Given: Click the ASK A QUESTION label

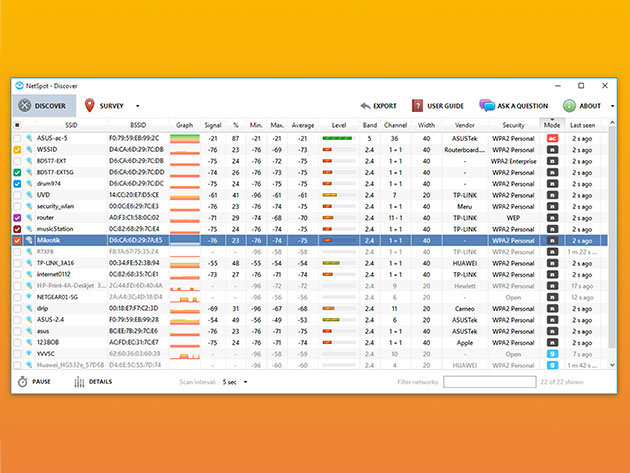Looking at the screenshot, I should [523, 106].
